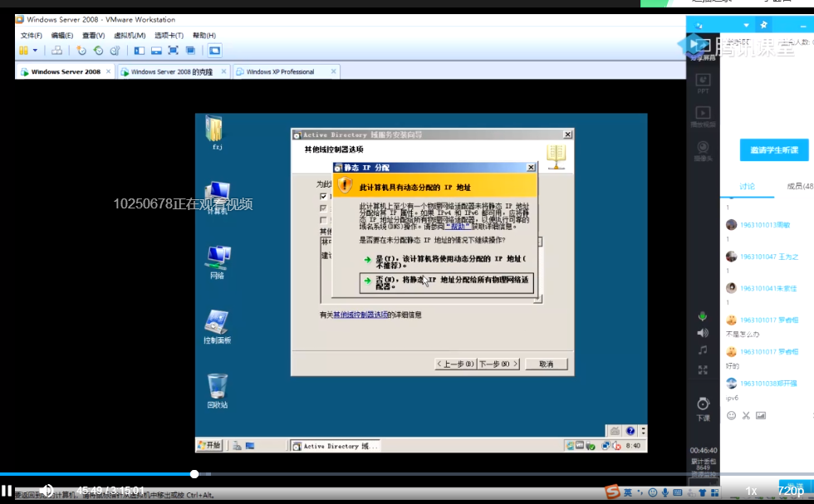
Task: Open the 控制面板 desktop icon
Action: point(217,327)
